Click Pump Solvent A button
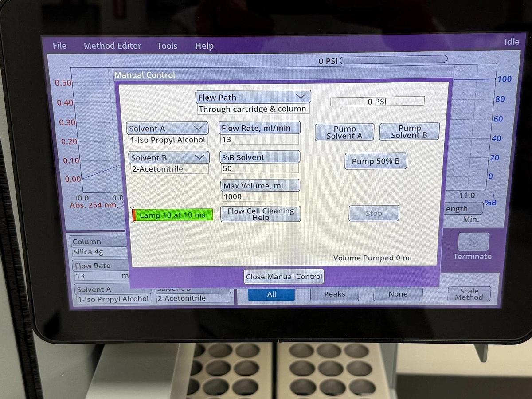This screenshot has height=399, width=532. click(344, 132)
